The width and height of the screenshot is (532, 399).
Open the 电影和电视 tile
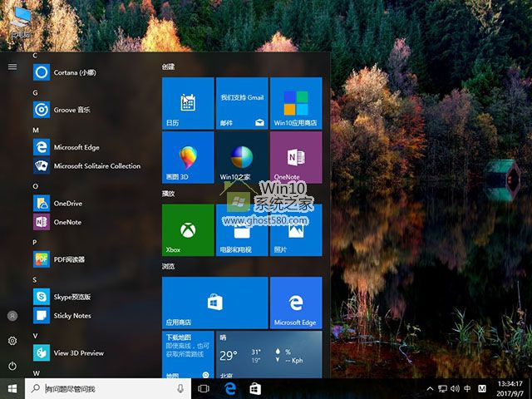(x=242, y=230)
